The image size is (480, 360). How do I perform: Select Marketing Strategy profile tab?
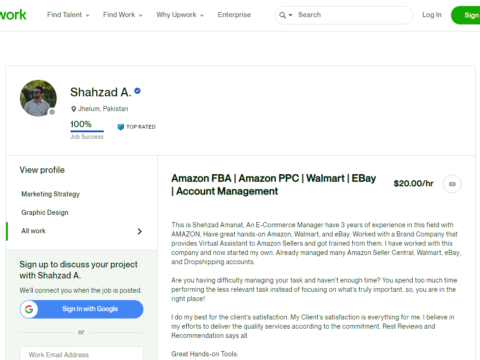51,194
